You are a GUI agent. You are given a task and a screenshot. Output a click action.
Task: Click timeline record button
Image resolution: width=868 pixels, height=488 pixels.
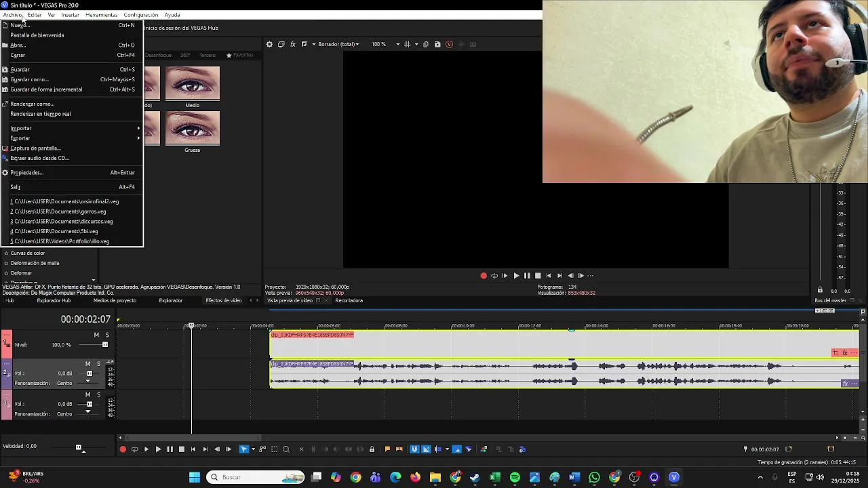[123, 449]
